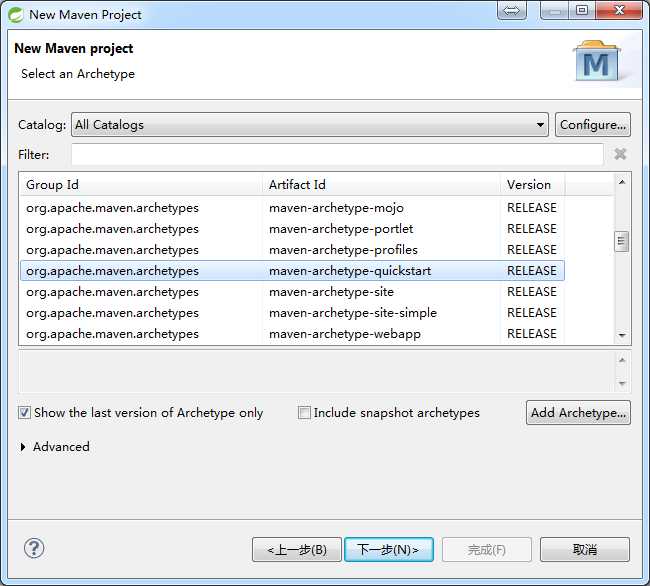Click the help question mark icon

pyautogui.click(x=34, y=548)
